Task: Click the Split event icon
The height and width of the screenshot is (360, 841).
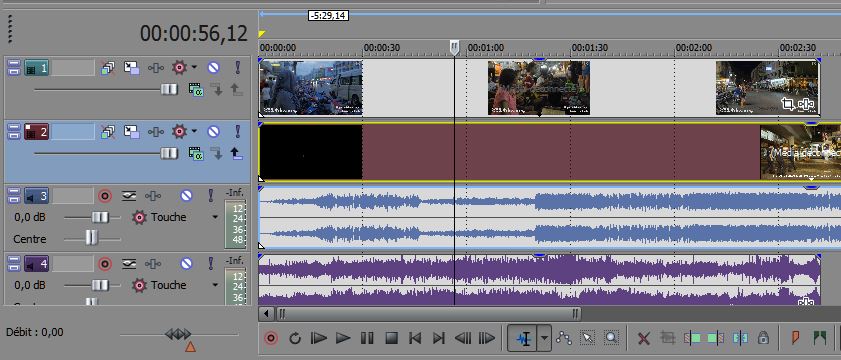Action: click(740, 338)
